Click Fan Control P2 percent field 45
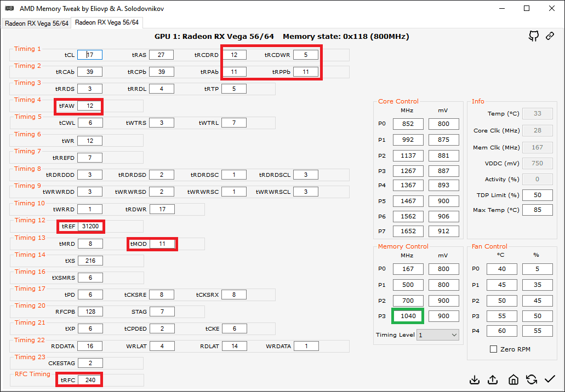565x392 pixels. (537, 301)
